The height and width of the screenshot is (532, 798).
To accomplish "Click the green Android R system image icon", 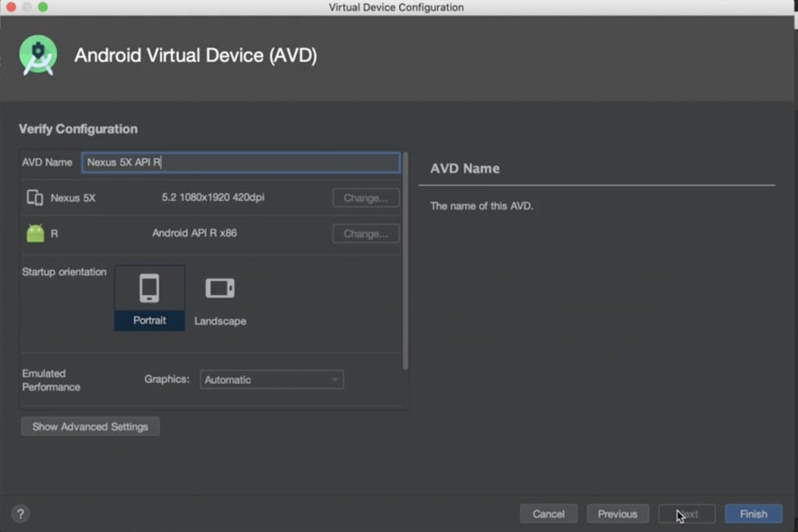I will [x=35, y=234].
